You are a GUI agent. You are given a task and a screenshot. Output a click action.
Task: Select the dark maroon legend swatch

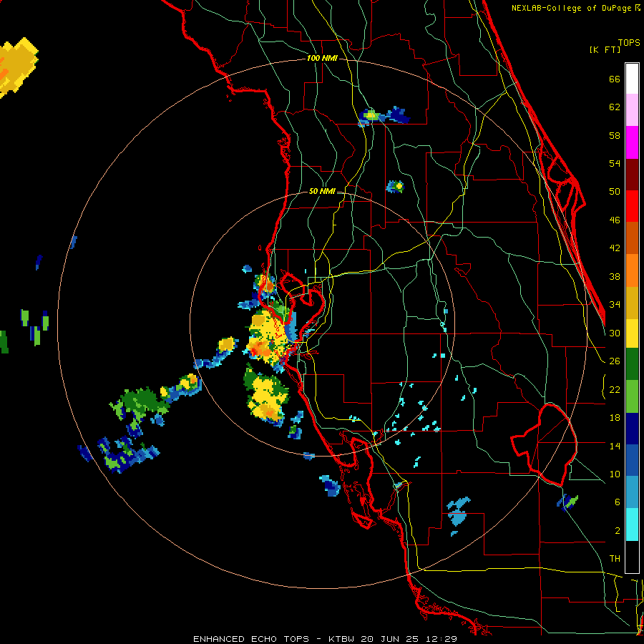coord(632,174)
